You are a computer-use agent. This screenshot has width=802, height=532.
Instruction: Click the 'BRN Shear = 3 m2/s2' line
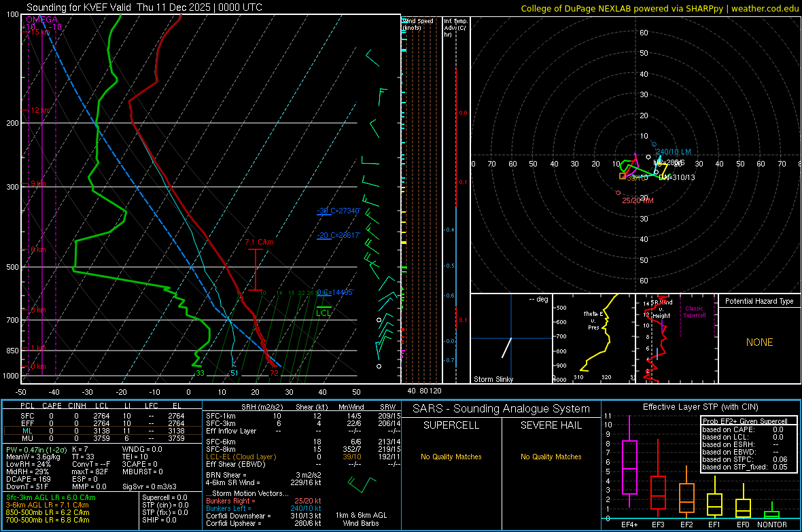point(264,475)
